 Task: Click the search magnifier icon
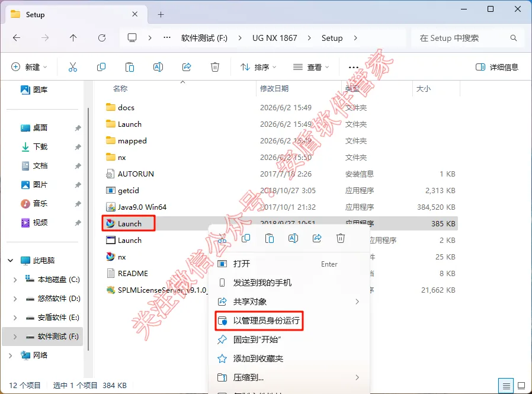514,38
